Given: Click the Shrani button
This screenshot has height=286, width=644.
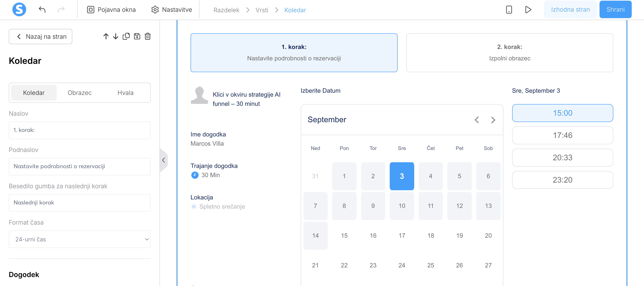Looking at the screenshot, I should click(x=615, y=9).
